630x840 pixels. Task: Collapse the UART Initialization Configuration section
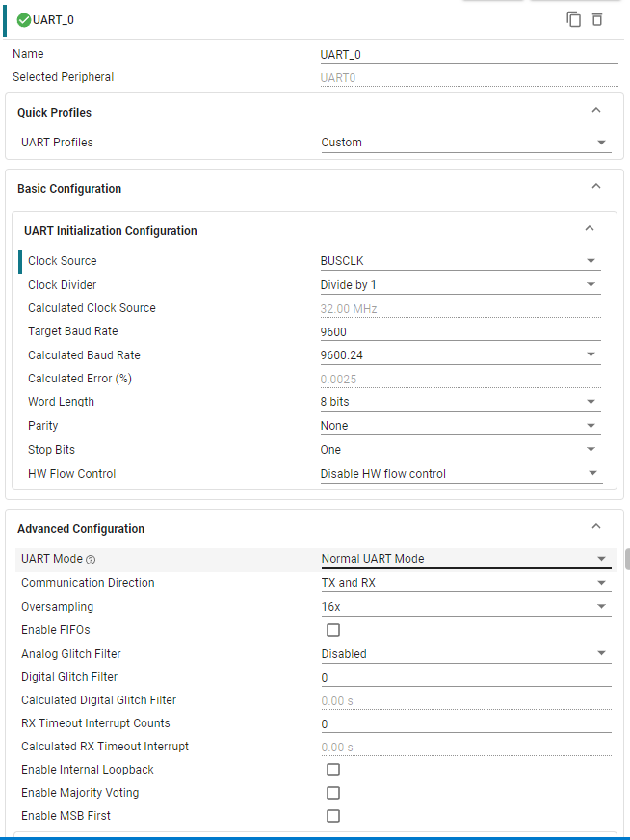click(590, 229)
